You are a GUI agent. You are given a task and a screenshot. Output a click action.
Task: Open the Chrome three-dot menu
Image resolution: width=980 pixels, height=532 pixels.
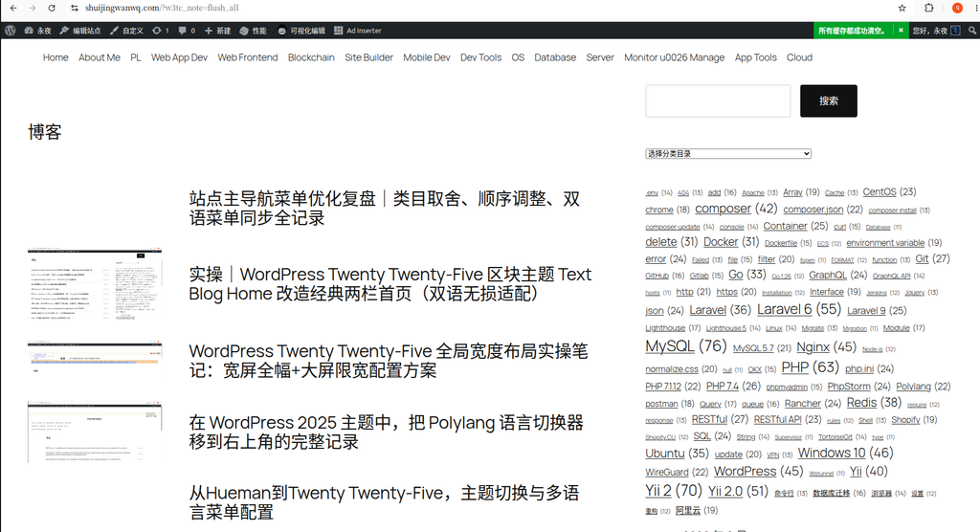(976, 8)
